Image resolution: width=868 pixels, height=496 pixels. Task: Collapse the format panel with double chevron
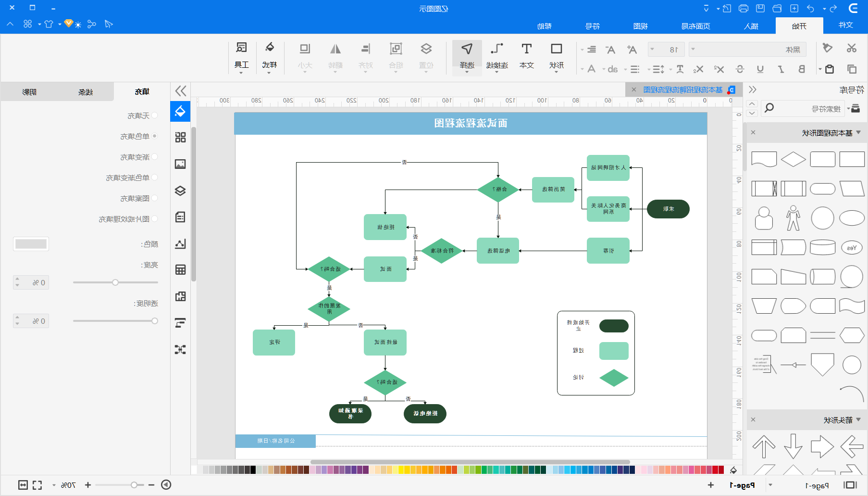(x=181, y=91)
